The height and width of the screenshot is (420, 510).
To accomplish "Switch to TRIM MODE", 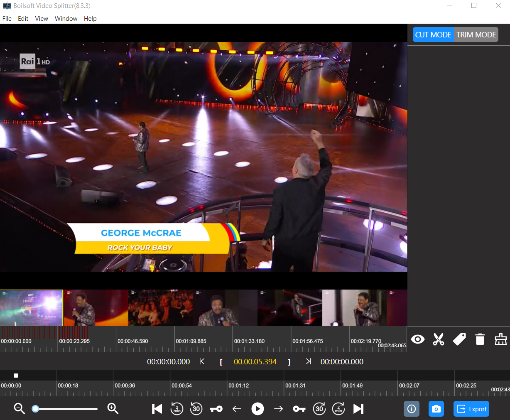I will (476, 35).
